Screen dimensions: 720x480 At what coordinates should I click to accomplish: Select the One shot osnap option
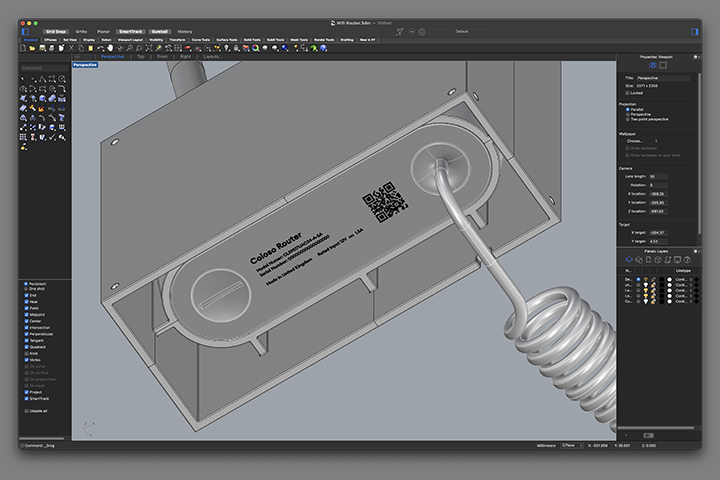26,288
